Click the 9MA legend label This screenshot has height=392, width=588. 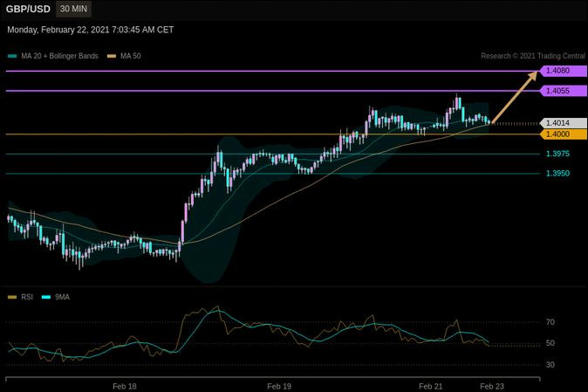[62, 297]
